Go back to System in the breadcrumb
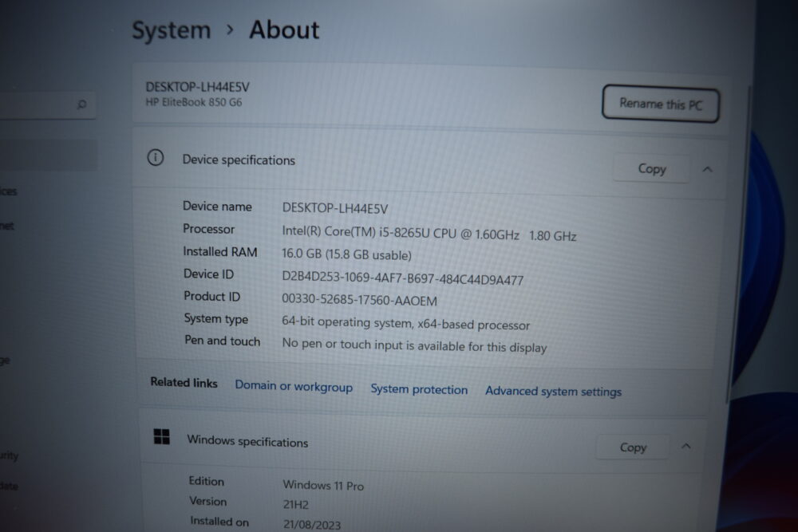Image resolution: width=798 pixels, height=532 pixels. [x=171, y=30]
